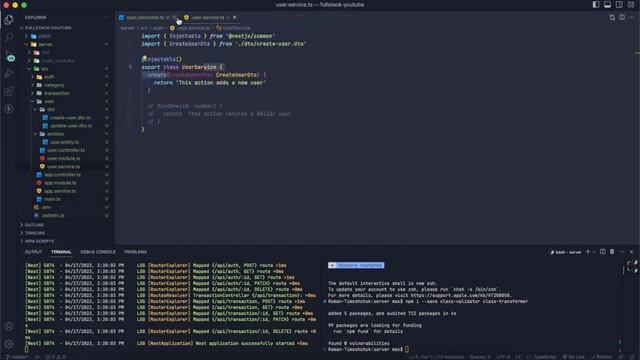This screenshot has width=640, height=360.
Task: Open the Search view in activity bar
Action: (x=9, y=37)
